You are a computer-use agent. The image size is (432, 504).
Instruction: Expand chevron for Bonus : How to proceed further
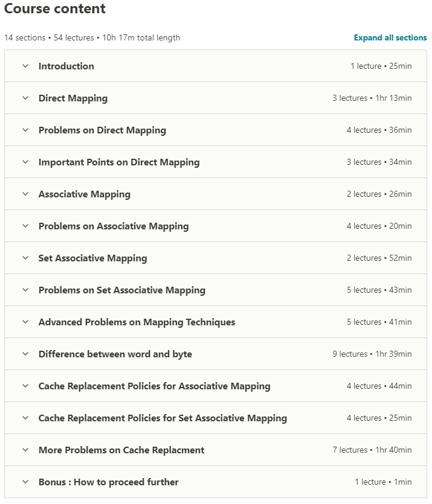tap(25, 482)
